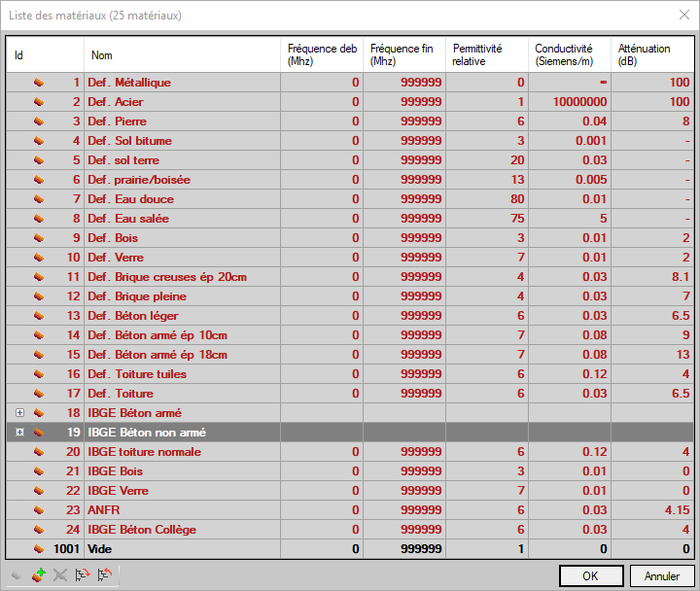Click the Id value 1001

(x=66, y=549)
